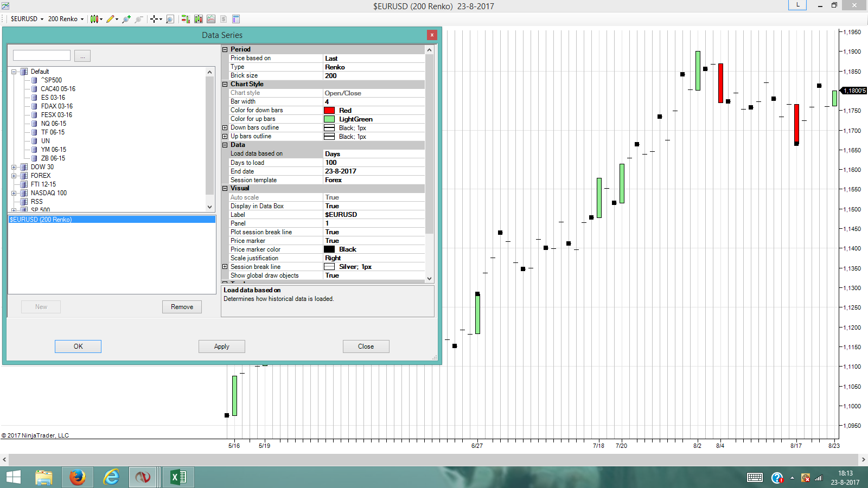The width and height of the screenshot is (868, 488).
Task: Open the system clock in the taskbar
Action: tap(845, 478)
